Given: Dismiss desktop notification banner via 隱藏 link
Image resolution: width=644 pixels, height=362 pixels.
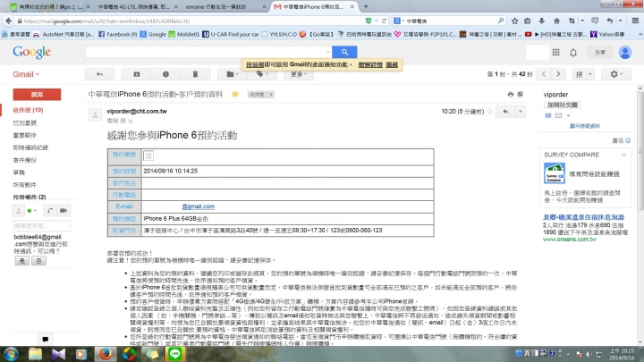Looking at the screenshot, I should (392, 65).
